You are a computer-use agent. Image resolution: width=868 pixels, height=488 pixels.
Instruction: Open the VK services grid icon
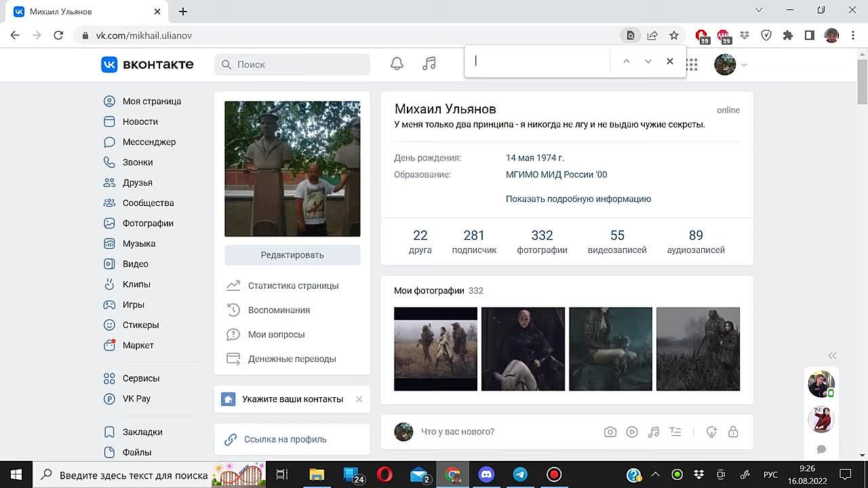point(692,64)
